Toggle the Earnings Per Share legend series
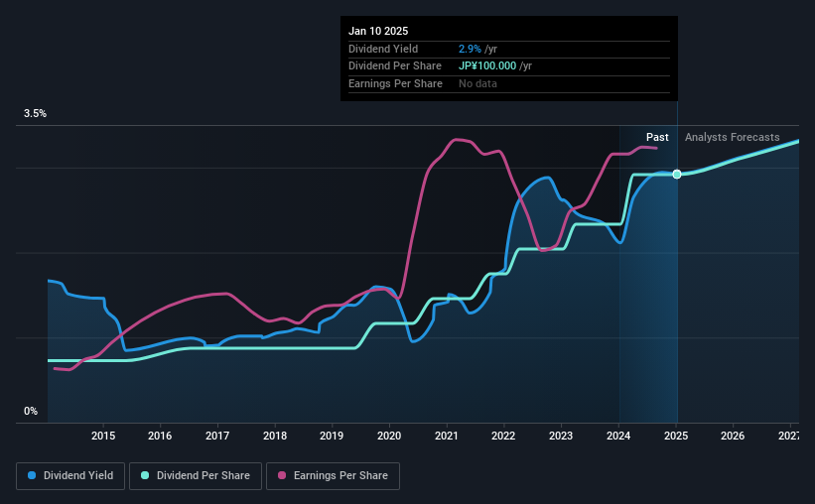The image size is (815, 504). coord(333,476)
